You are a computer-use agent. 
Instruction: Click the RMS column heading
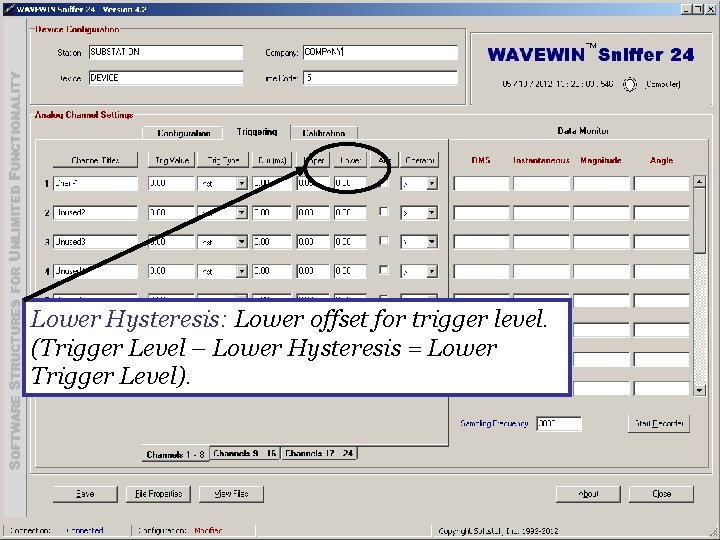pyautogui.click(x=481, y=160)
